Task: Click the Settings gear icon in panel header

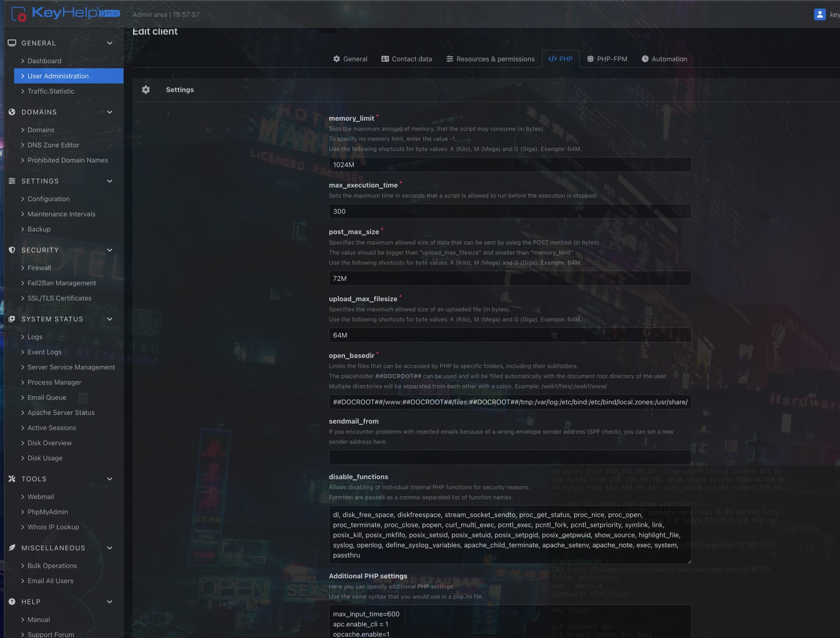Action: click(x=146, y=90)
